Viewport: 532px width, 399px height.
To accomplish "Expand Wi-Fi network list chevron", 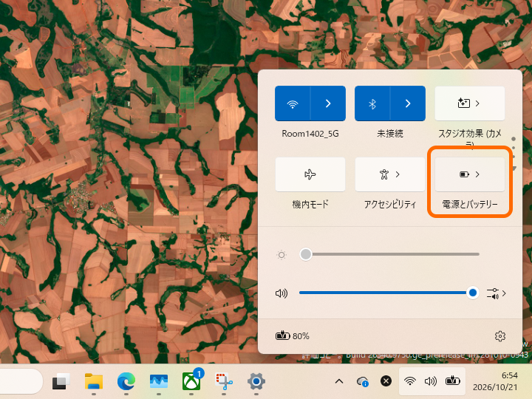I will (x=328, y=103).
